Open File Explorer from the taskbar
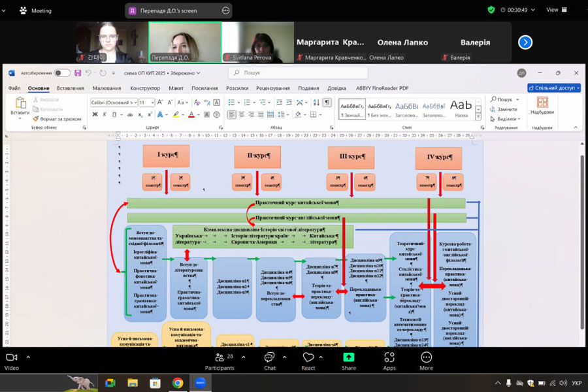The image size is (588, 392). [x=133, y=383]
